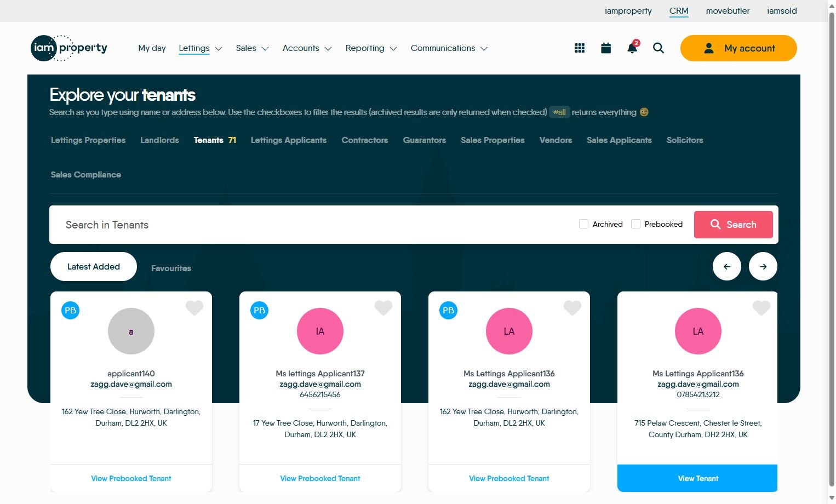This screenshot has width=836, height=504.
Task: Switch to Sales Properties tab
Action: [493, 140]
